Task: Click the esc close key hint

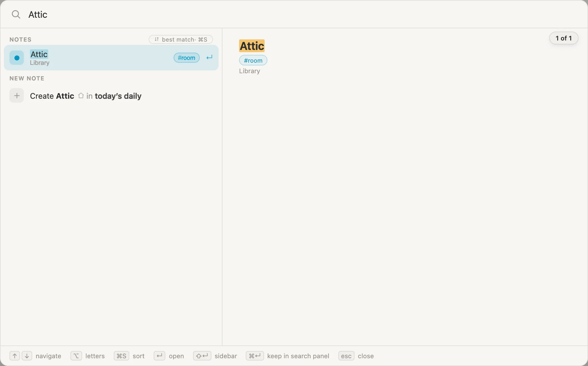Action: pyautogui.click(x=346, y=356)
